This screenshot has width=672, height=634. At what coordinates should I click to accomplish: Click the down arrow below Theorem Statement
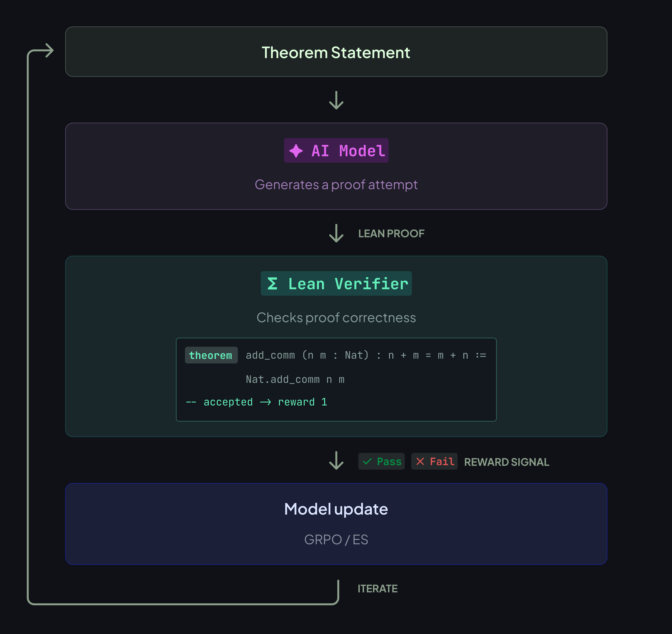click(336, 100)
